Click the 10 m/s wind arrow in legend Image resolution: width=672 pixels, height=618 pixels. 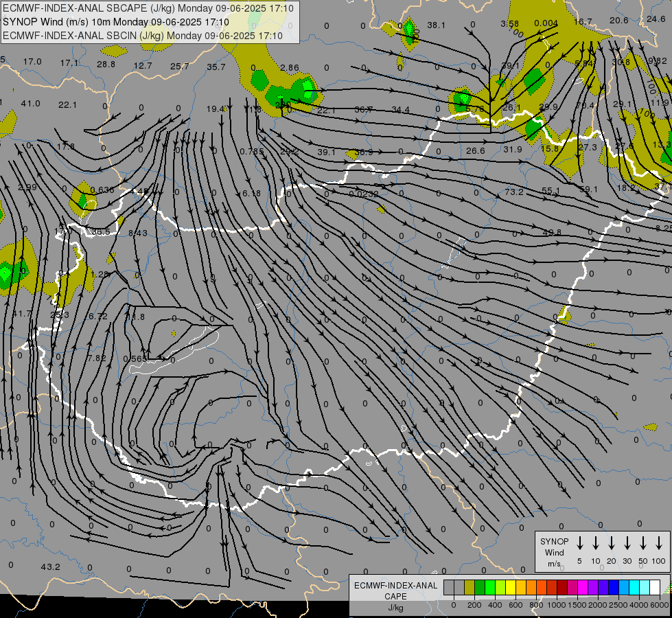595,543
